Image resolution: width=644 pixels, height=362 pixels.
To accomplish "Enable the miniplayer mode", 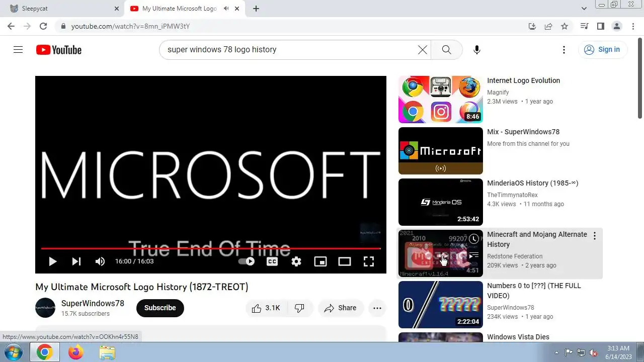I will [x=320, y=261].
